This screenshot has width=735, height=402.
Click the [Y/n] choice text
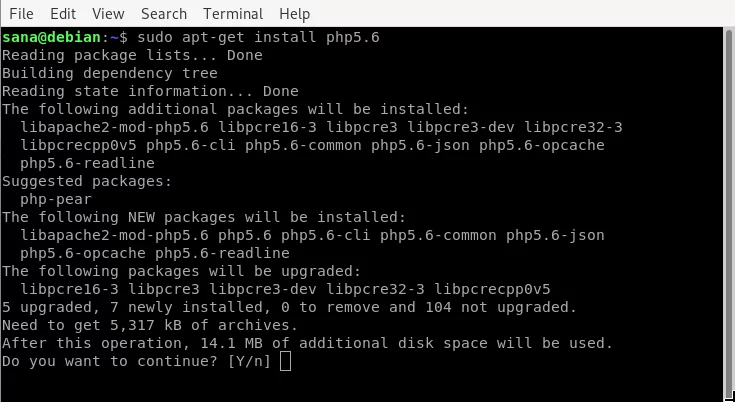(x=249, y=361)
